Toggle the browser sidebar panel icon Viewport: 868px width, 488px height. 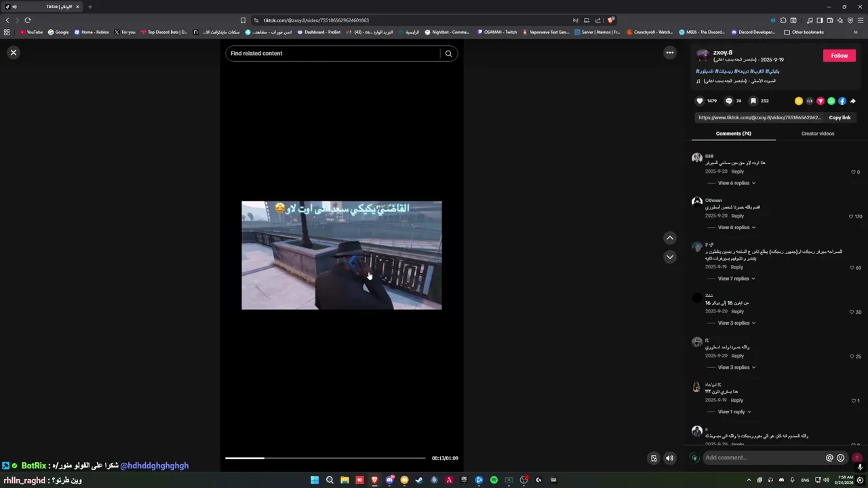click(x=819, y=20)
